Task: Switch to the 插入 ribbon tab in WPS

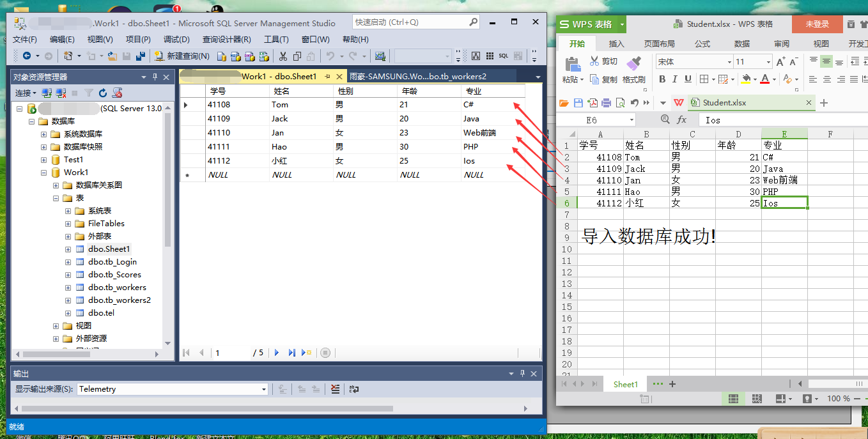Action: point(616,43)
